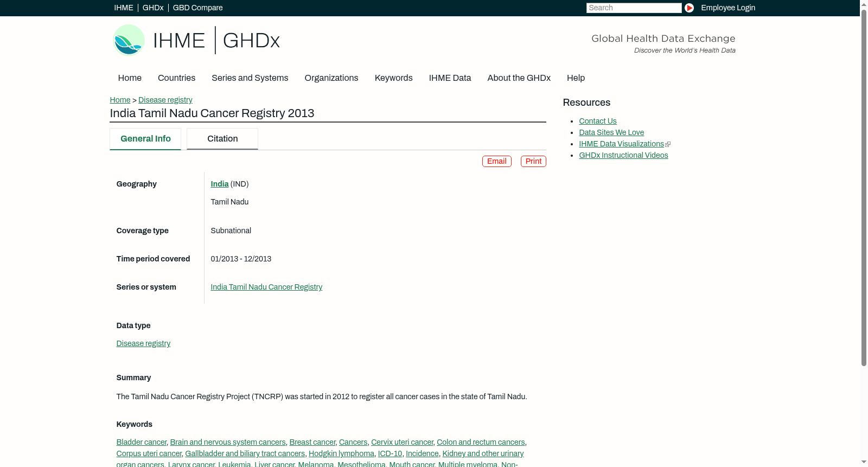Click the Summary heading
The width and height of the screenshot is (868, 467).
tap(133, 378)
